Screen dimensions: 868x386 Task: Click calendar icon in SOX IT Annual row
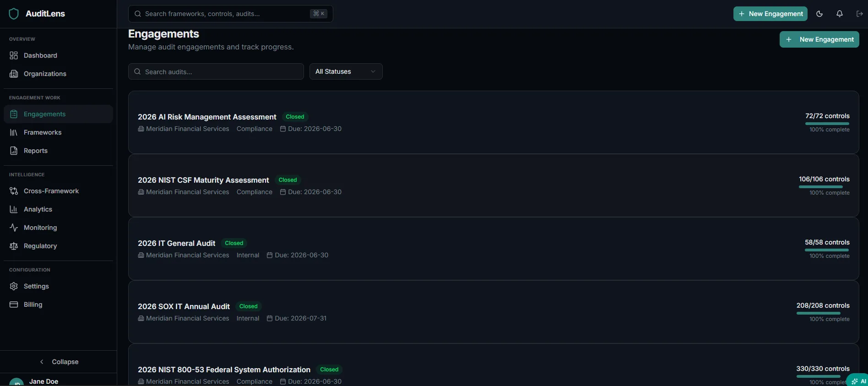[270, 319]
